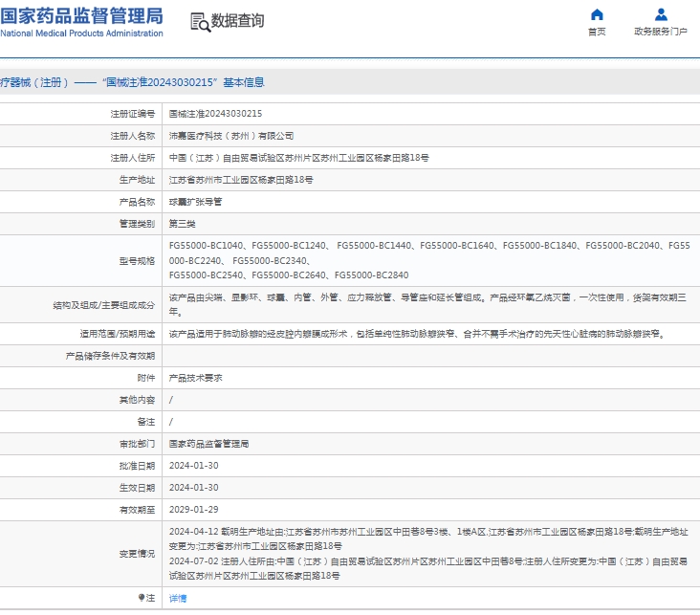Click the 适用范围/预期用途 label
The width and height of the screenshot is (700, 615).
coord(118,334)
